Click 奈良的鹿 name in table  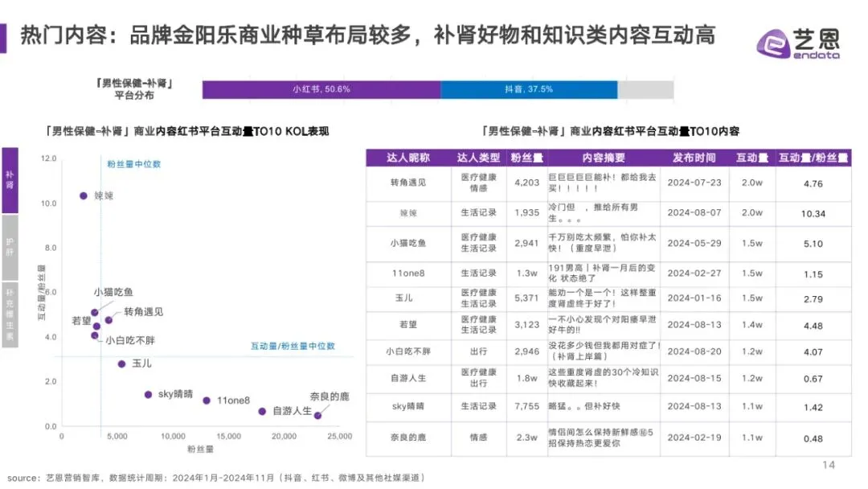[x=408, y=438]
